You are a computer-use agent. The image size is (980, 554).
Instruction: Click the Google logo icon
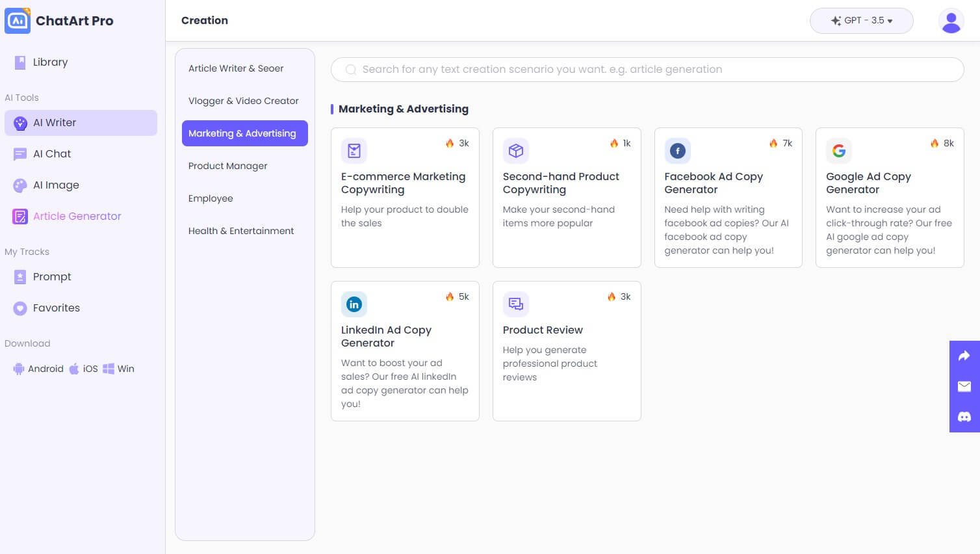[839, 151]
